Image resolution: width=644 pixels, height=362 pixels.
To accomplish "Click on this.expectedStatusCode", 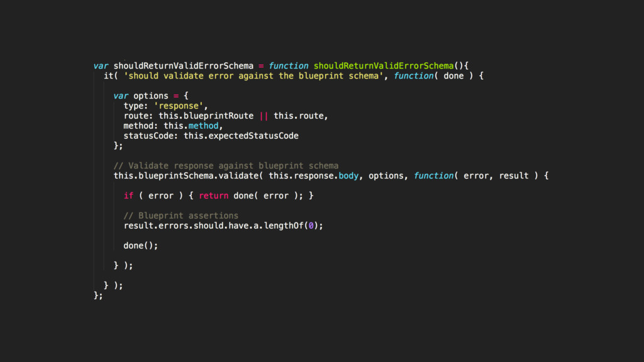I will 241,136.
